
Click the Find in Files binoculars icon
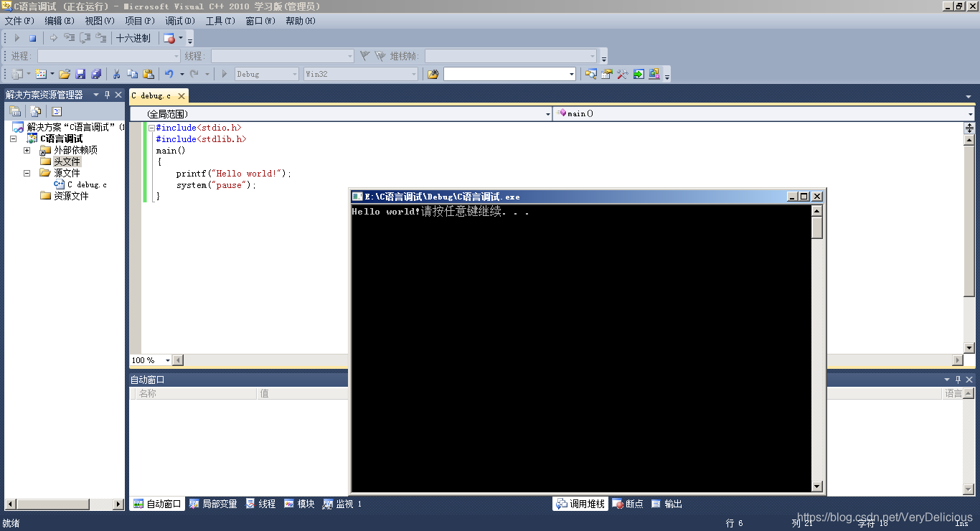point(433,74)
